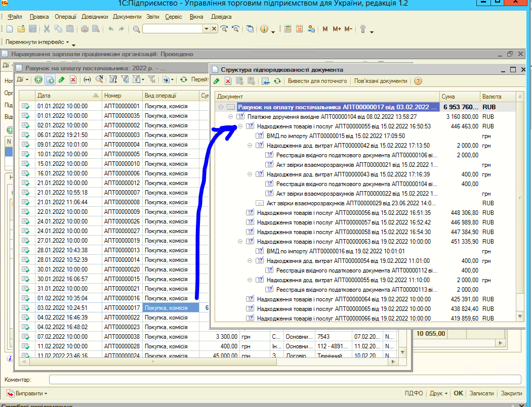The width and height of the screenshot is (532, 407).
Task: Click the Пов'язані документи button
Action: [381, 81]
